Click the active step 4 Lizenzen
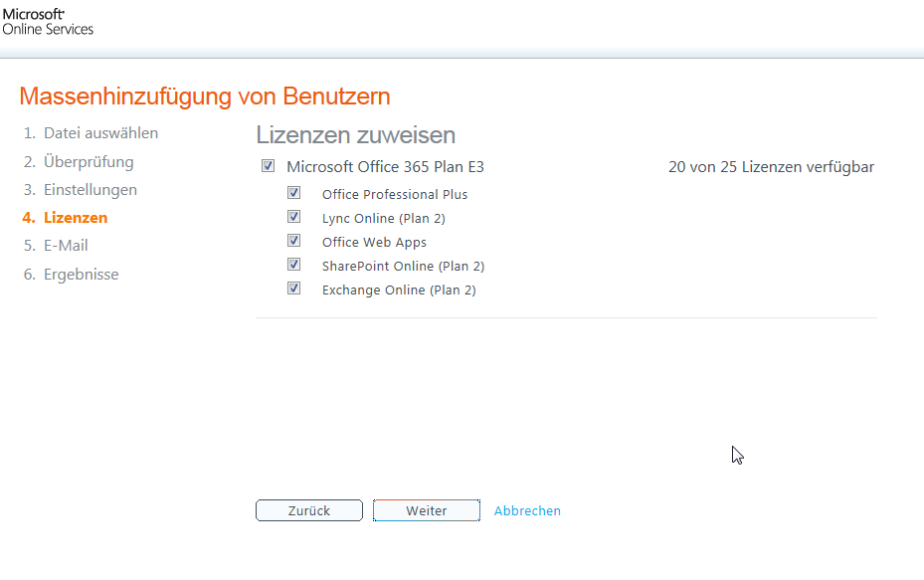 (x=76, y=217)
